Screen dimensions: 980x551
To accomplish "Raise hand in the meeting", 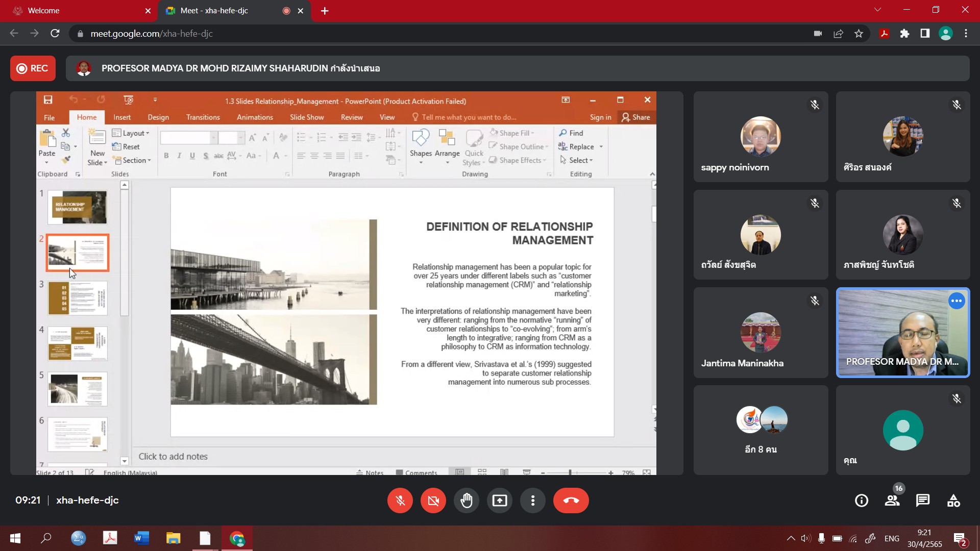I will [x=466, y=500].
